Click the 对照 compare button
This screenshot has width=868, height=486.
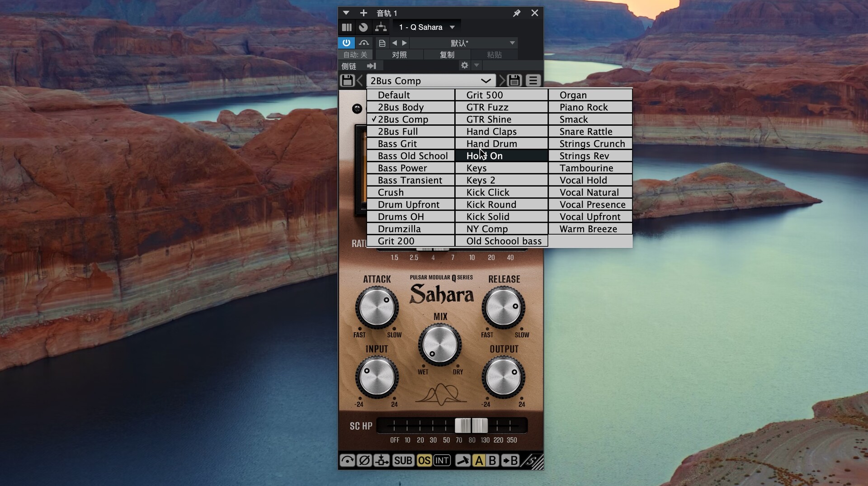pyautogui.click(x=399, y=55)
